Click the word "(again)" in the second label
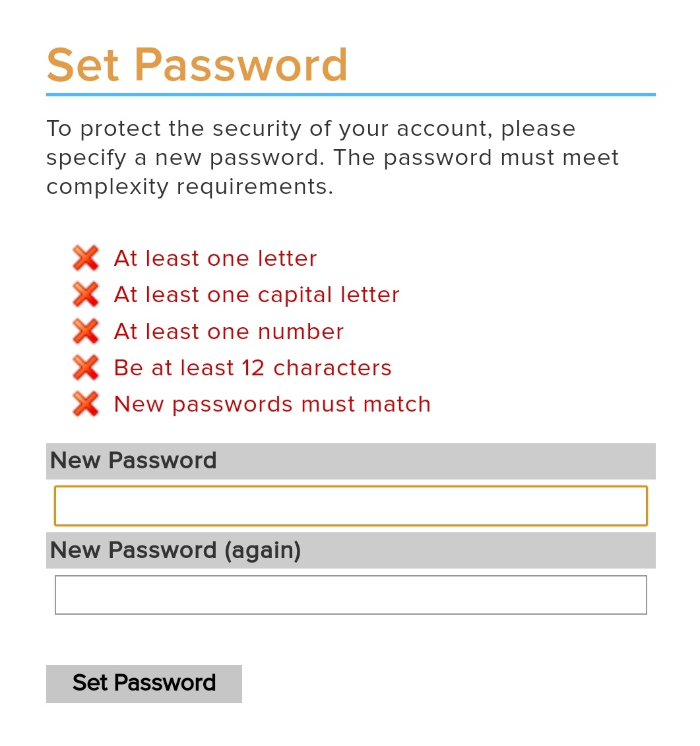The width and height of the screenshot is (700, 746). click(x=263, y=551)
